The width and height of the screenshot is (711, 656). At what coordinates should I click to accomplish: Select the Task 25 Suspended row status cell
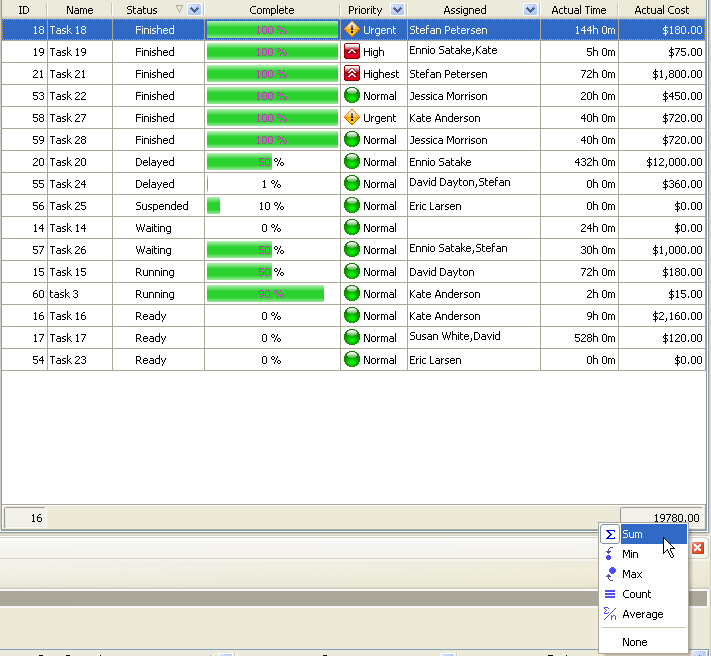tap(162, 206)
